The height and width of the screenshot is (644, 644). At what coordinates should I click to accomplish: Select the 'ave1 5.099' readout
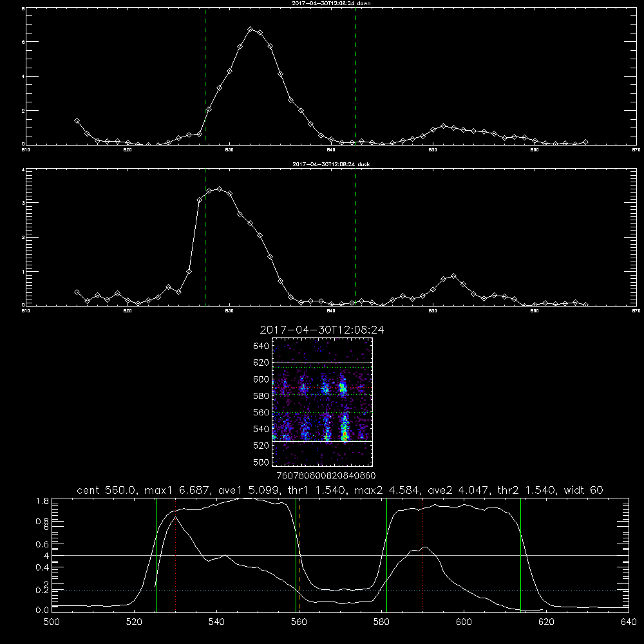[249, 490]
